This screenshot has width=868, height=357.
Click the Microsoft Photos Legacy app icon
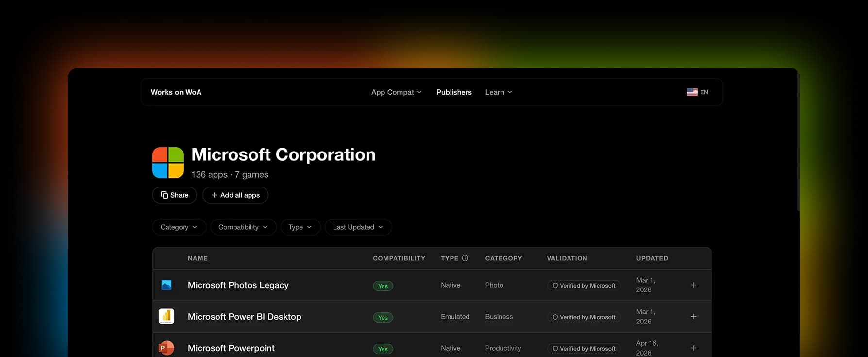coord(167,285)
